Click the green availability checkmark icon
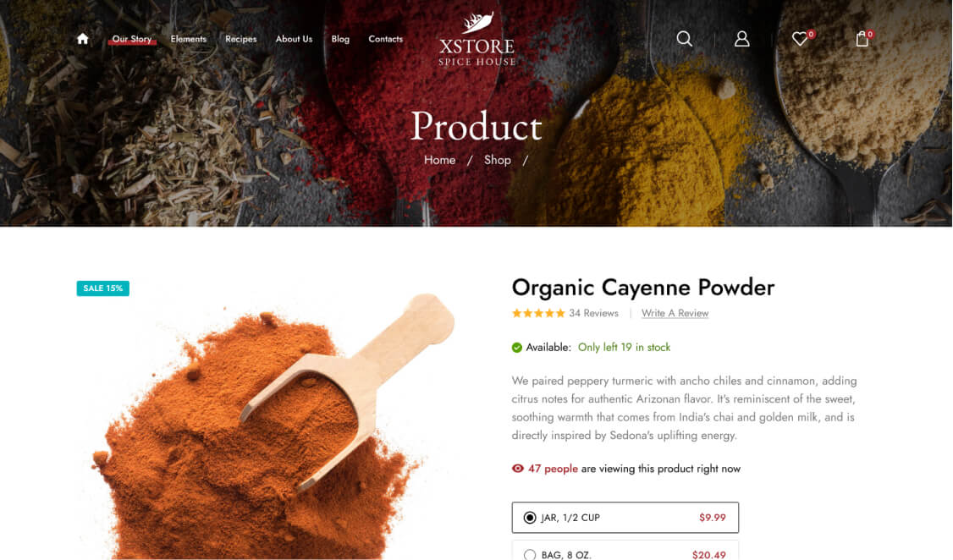Screen dimensions: 953x560 coord(516,348)
